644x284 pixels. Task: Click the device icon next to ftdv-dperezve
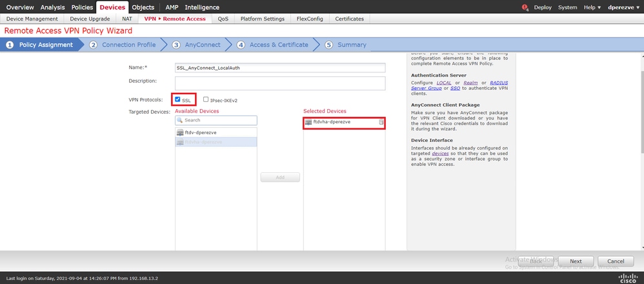[x=180, y=132]
